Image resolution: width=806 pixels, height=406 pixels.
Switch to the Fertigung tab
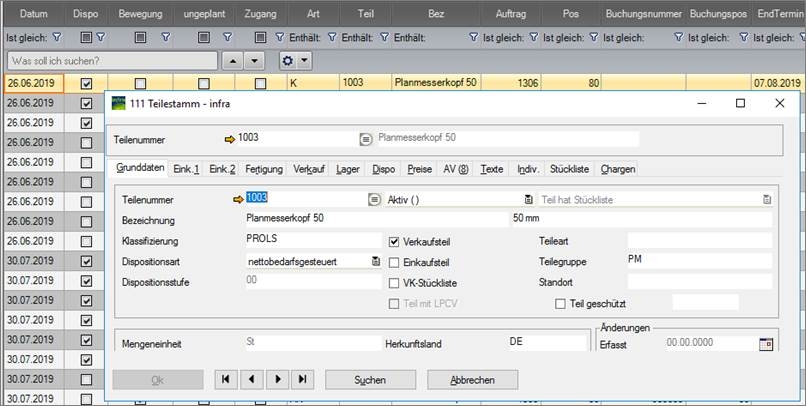264,169
